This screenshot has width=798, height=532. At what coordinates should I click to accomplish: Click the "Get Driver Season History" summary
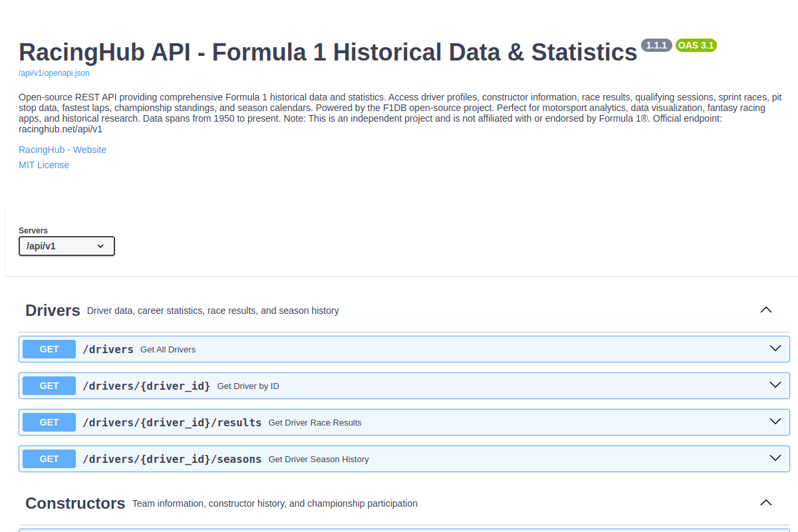pos(319,460)
